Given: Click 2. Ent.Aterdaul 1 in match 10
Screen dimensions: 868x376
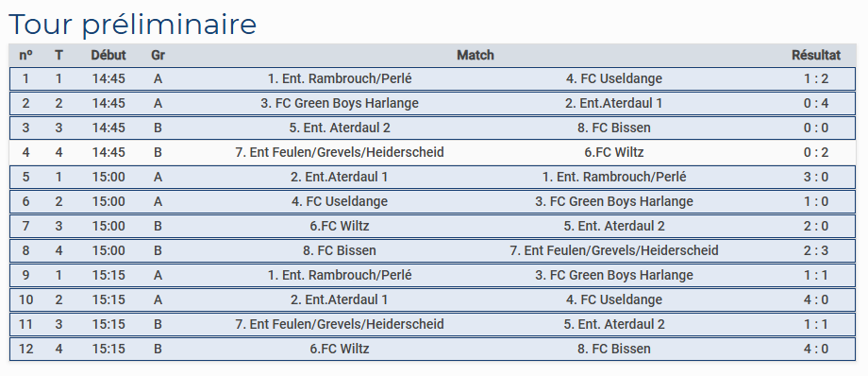Looking at the screenshot, I should [x=340, y=299].
